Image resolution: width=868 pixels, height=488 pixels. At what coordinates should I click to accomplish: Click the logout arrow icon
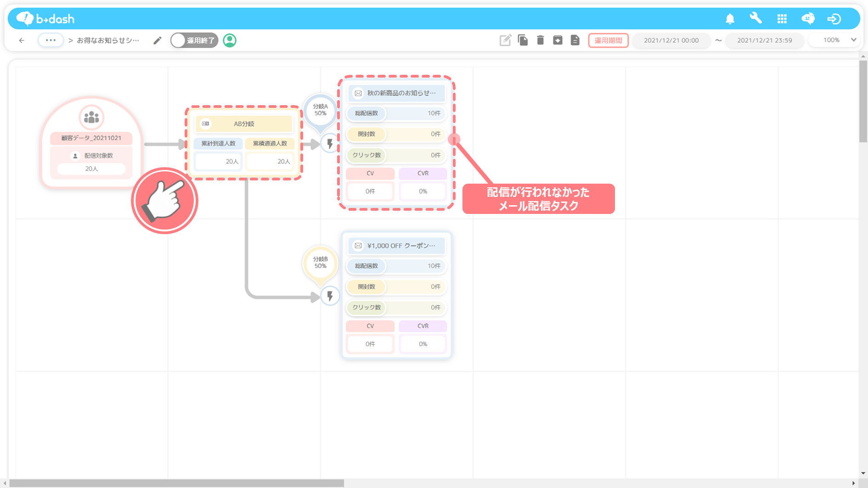[x=834, y=19]
